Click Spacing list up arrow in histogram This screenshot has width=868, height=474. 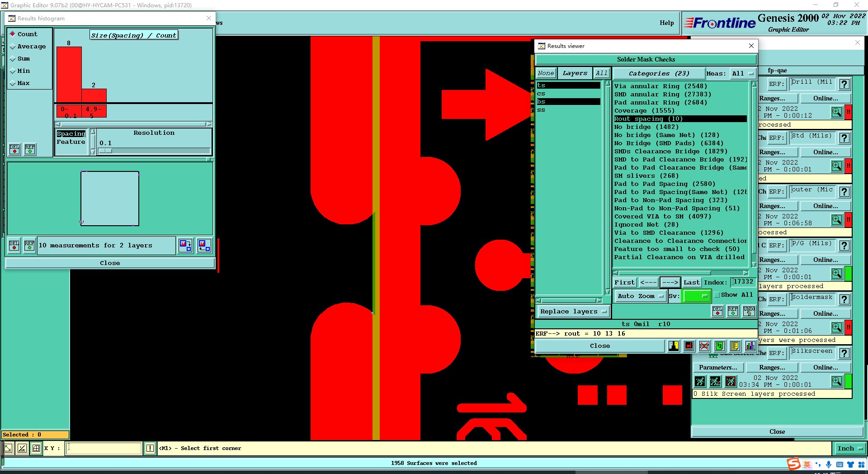pos(93,132)
